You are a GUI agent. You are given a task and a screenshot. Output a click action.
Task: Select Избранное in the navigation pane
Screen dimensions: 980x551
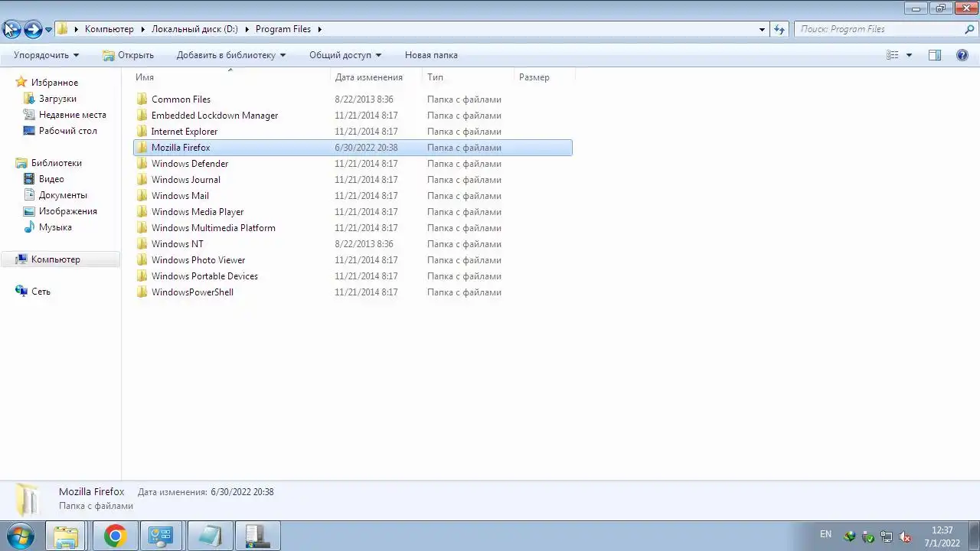click(54, 83)
